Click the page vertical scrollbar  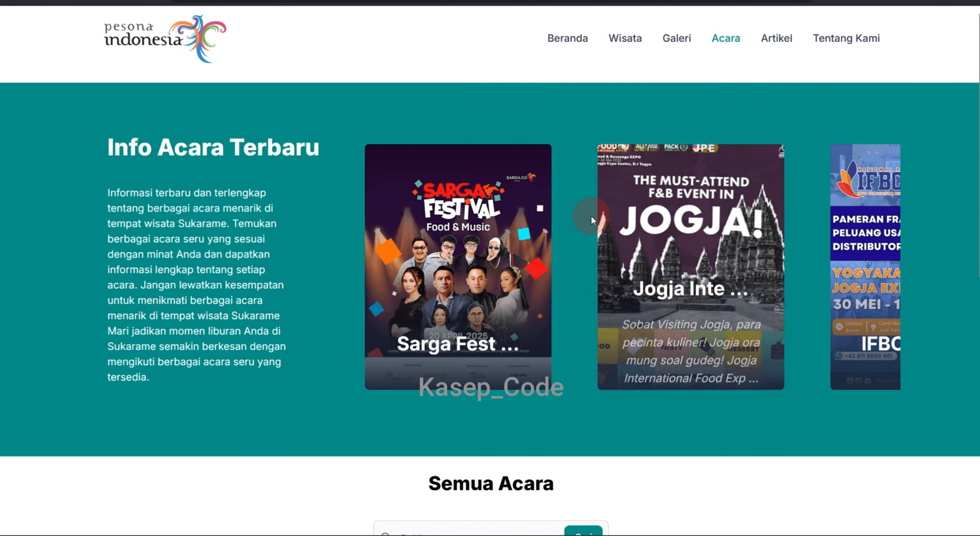(x=978, y=146)
